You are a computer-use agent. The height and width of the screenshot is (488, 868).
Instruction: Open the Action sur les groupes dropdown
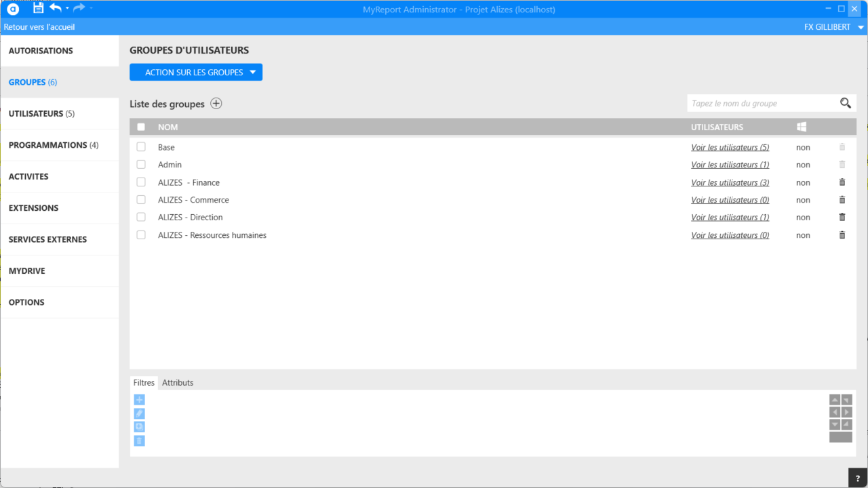tap(195, 73)
